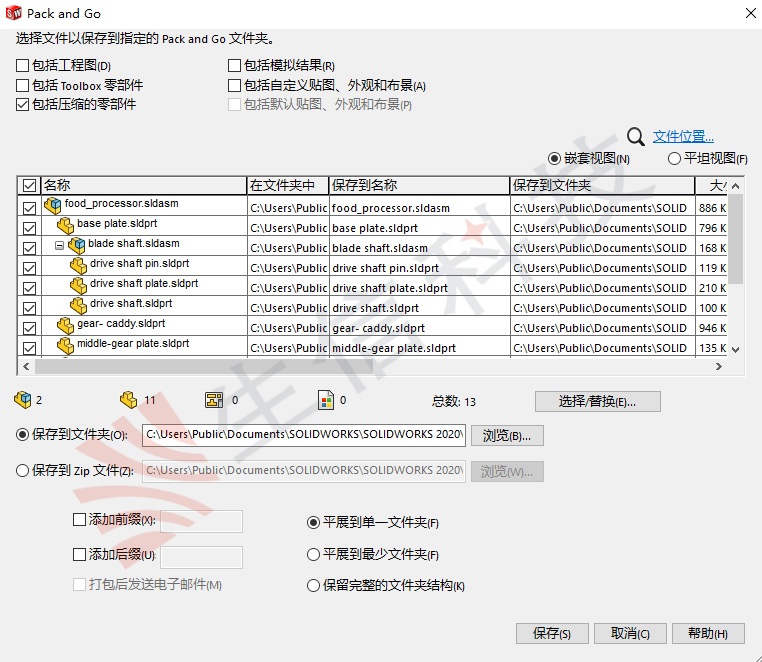Viewport: 762px width, 662px height.
Task: Click the drive shaft.sldprt part icon
Action: click(78, 305)
